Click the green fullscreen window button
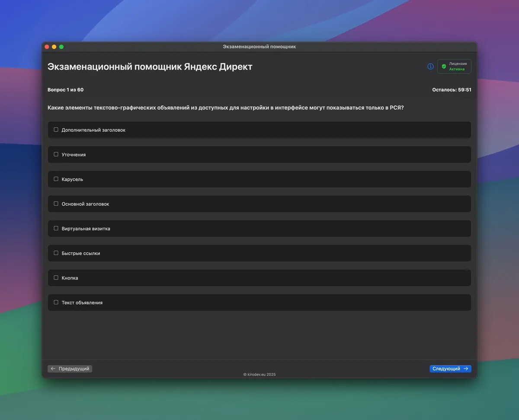519x420 pixels. (61, 47)
